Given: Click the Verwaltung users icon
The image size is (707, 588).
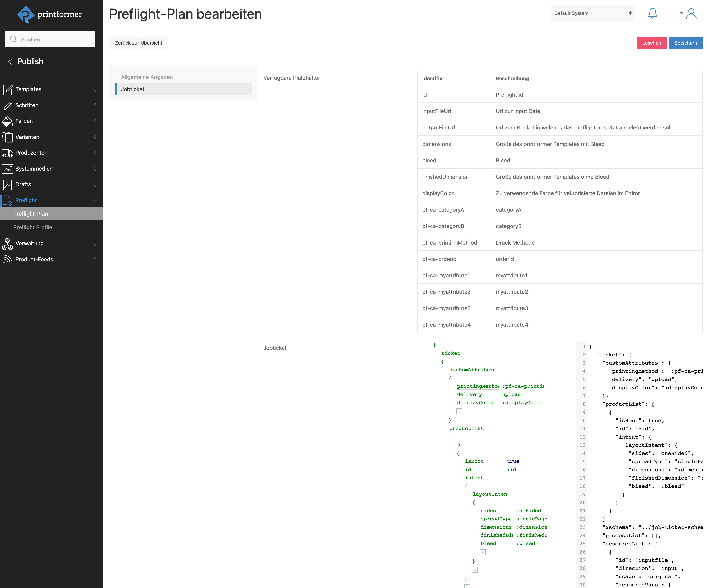Looking at the screenshot, I should [7, 244].
